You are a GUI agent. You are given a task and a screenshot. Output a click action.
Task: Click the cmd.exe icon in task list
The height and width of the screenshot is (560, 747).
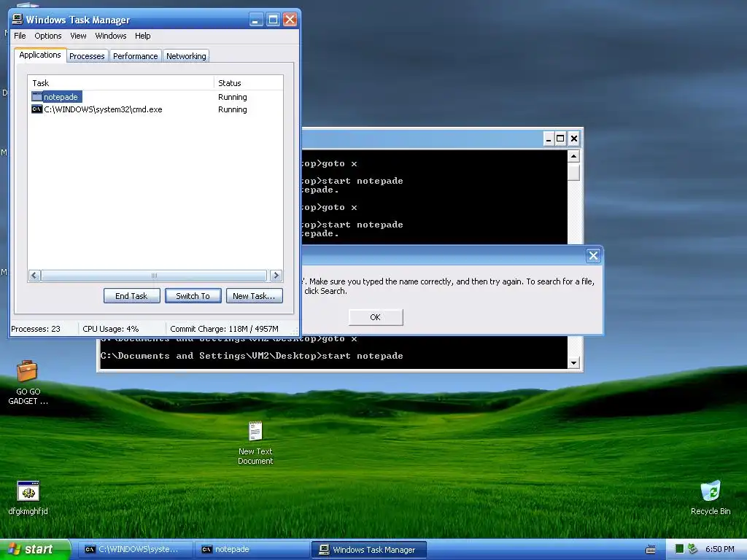point(36,109)
